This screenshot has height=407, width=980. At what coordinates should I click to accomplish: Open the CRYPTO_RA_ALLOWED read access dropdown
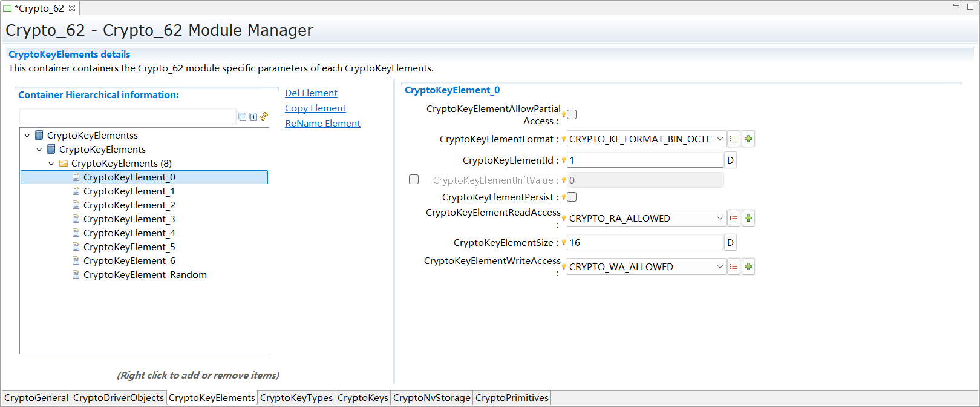pos(720,218)
